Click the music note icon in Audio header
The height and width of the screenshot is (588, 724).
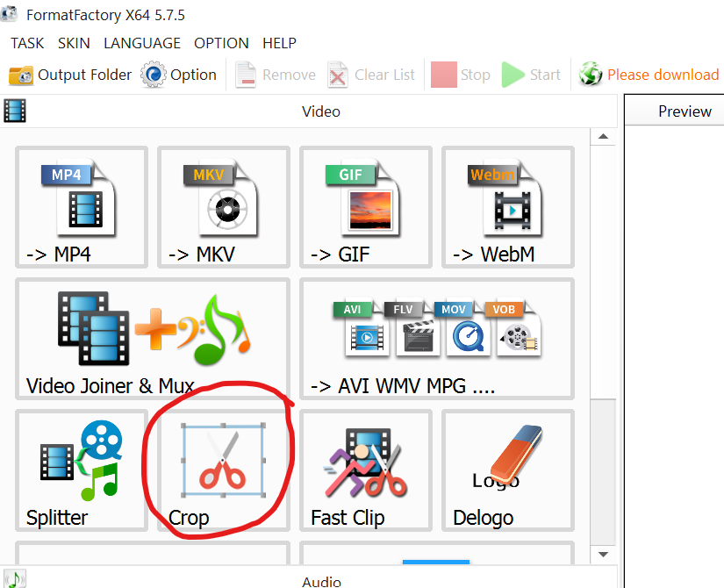[15, 579]
